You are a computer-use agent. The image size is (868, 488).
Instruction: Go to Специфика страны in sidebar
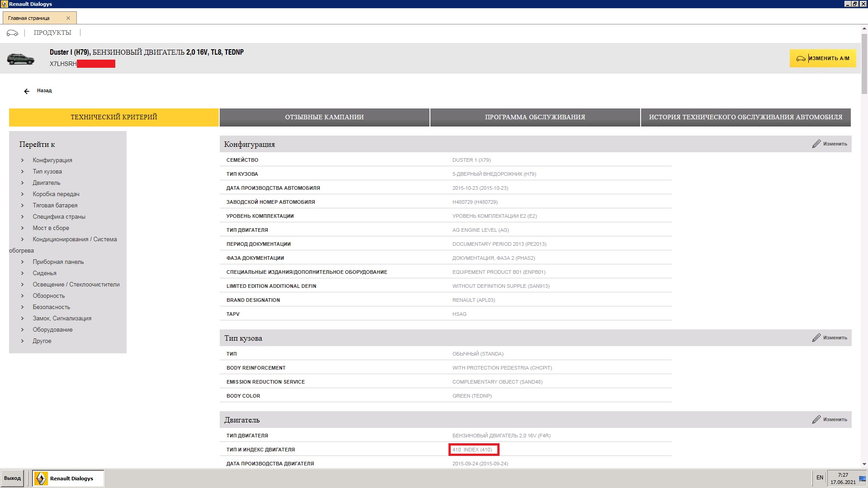click(x=59, y=216)
